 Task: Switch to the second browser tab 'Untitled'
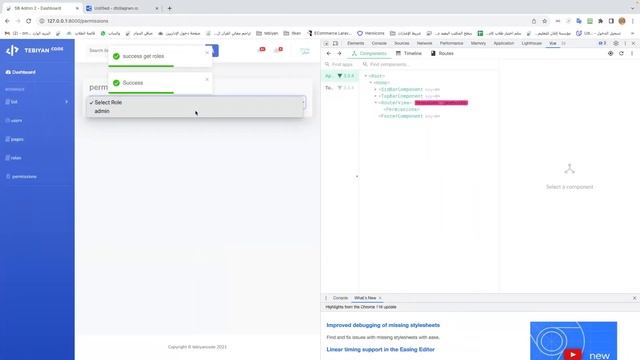point(122,8)
